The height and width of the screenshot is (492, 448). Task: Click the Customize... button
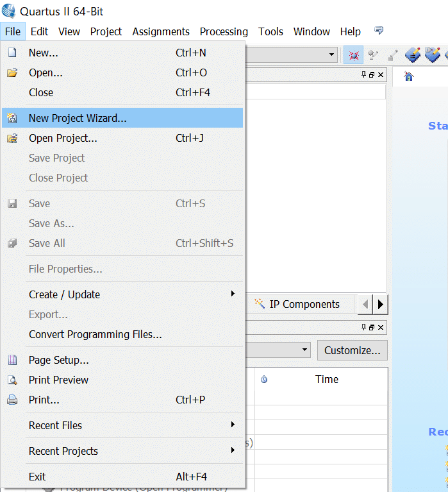click(353, 350)
